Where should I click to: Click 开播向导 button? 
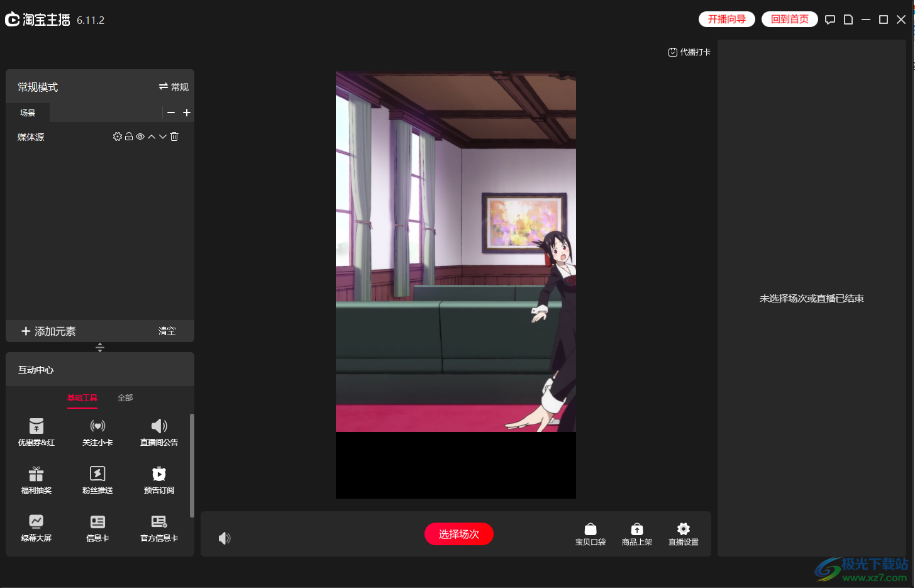pyautogui.click(x=727, y=19)
